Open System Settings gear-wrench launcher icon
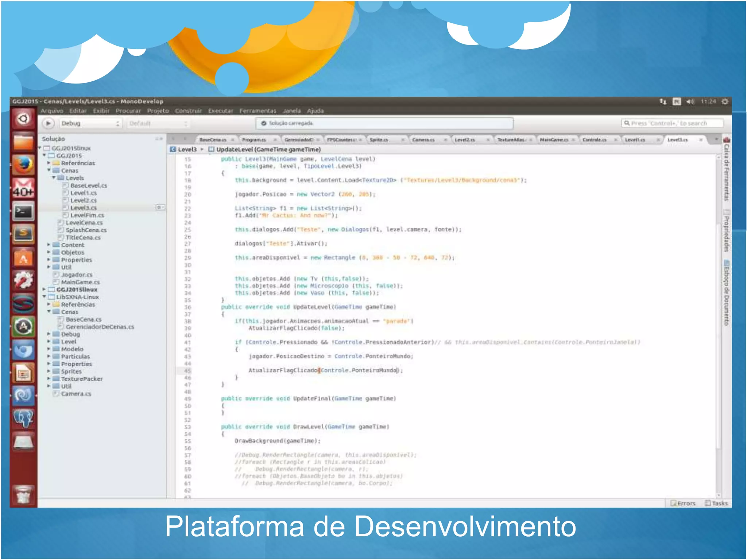 point(23,280)
